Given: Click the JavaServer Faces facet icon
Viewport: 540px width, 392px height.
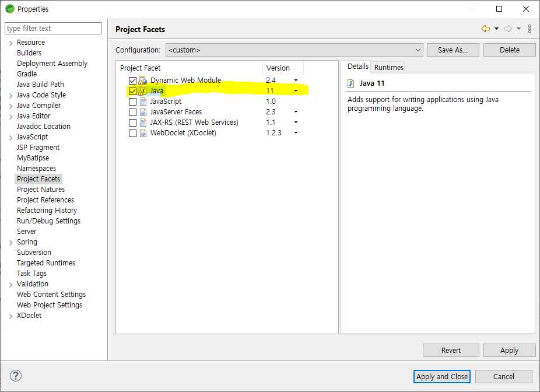Looking at the screenshot, I should click(x=143, y=112).
